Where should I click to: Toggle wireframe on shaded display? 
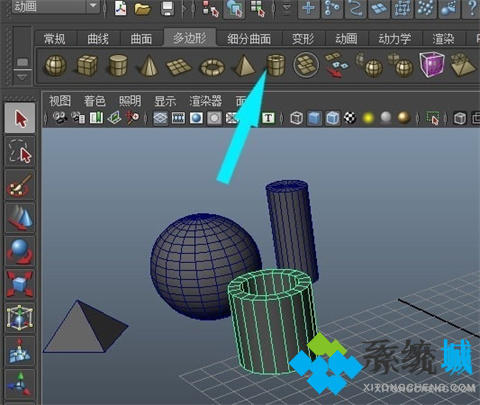click(x=332, y=118)
